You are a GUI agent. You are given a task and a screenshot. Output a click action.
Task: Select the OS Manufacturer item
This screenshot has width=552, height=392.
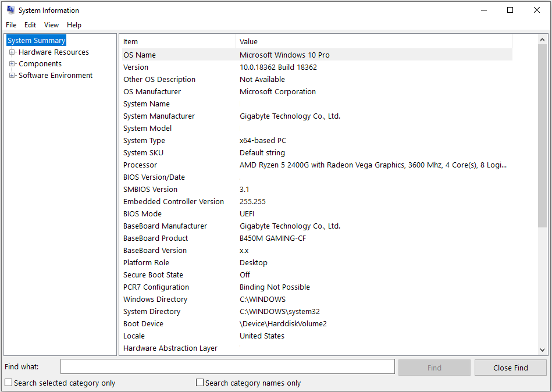[152, 91]
